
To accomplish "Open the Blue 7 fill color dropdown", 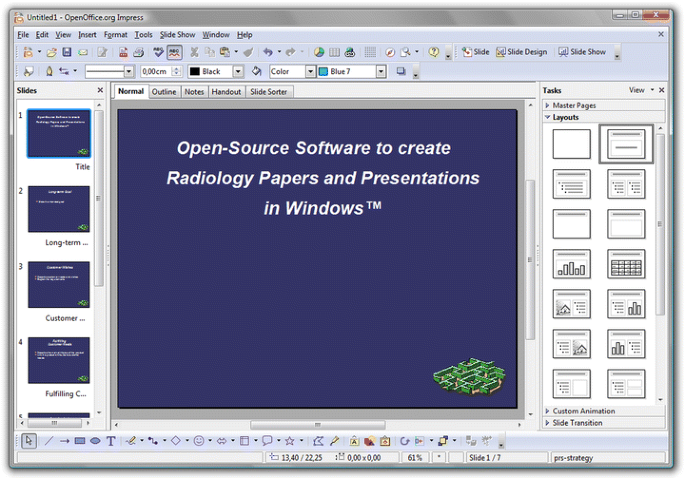I will coord(381,71).
